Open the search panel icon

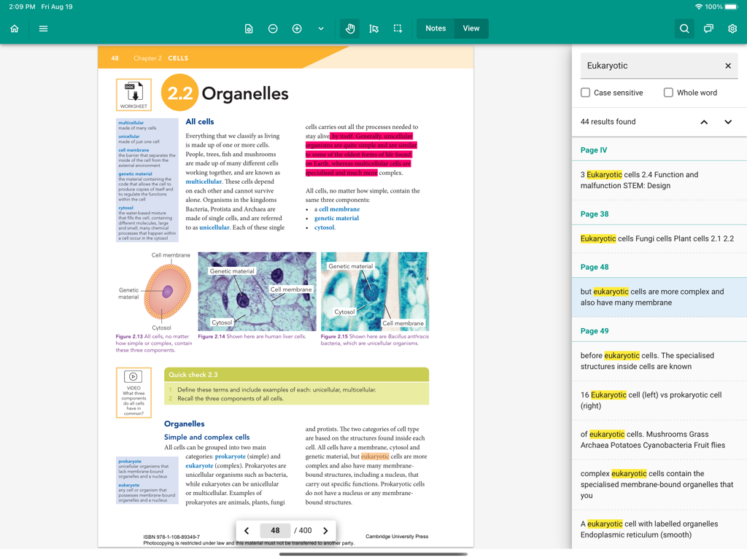click(x=684, y=28)
